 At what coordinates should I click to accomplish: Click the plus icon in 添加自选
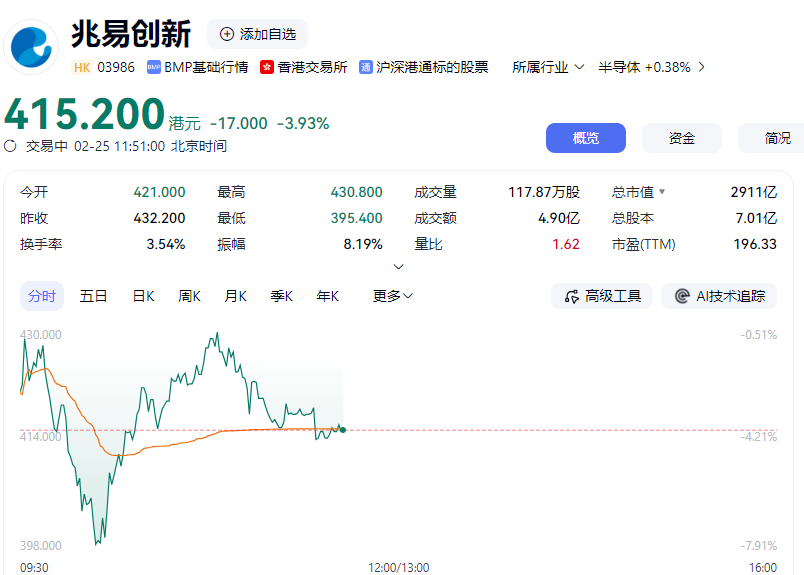click(227, 34)
